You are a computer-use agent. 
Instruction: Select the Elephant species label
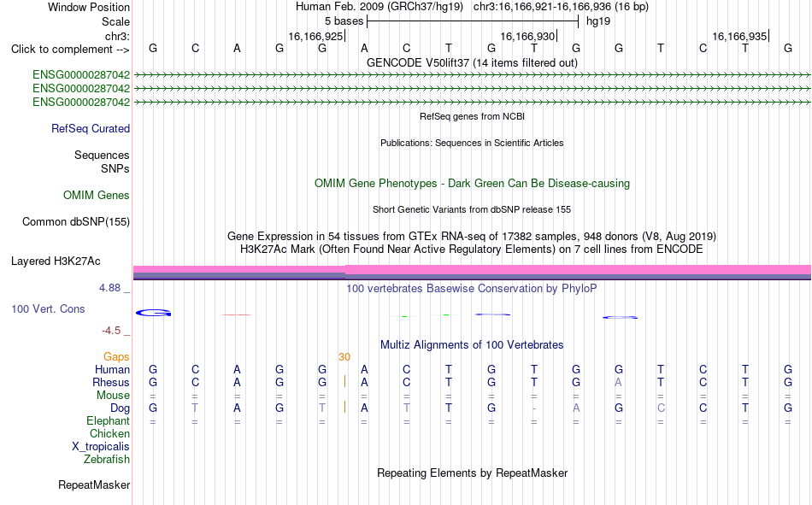(x=108, y=421)
